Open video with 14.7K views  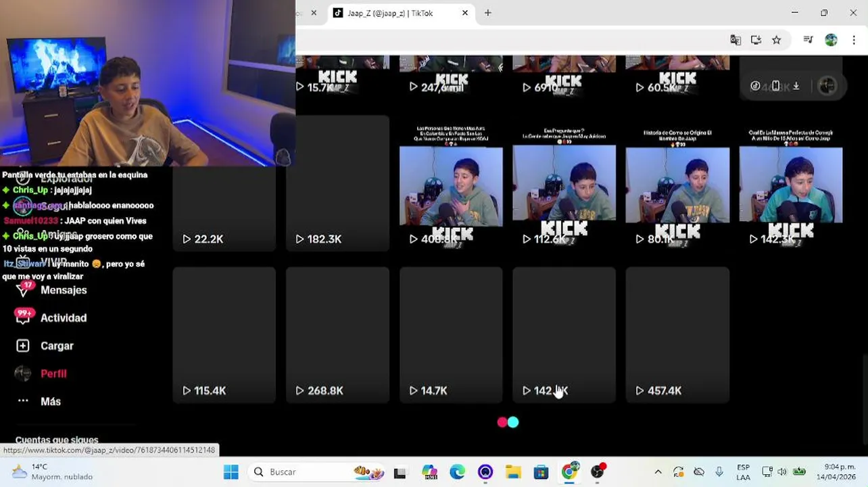[451, 335]
